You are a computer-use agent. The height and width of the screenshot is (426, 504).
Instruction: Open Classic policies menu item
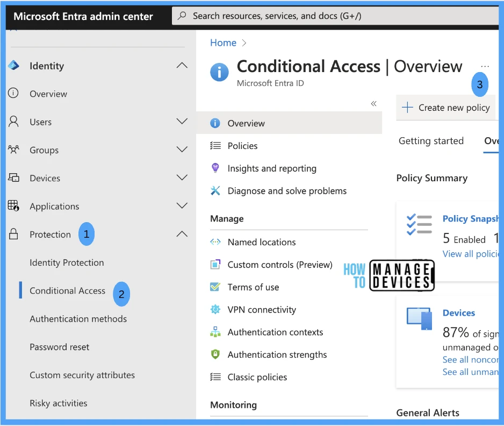point(257,377)
